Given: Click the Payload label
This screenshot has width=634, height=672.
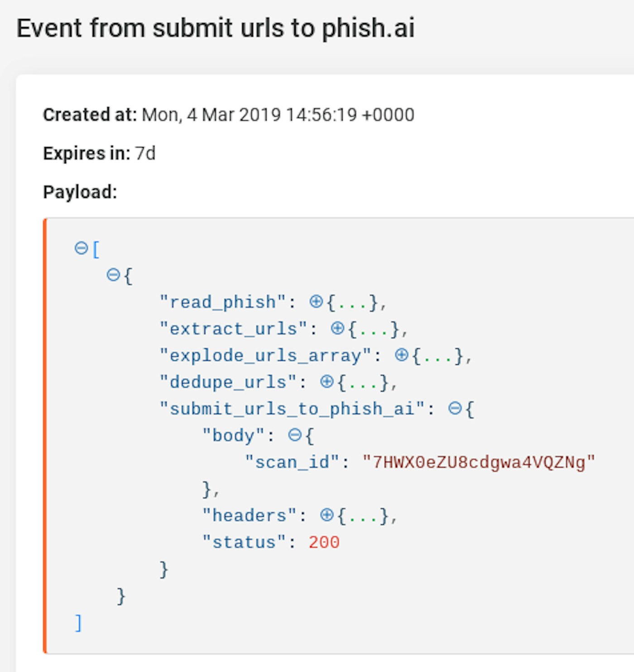Looking at the screenshot, I should [x=80, y=192].
